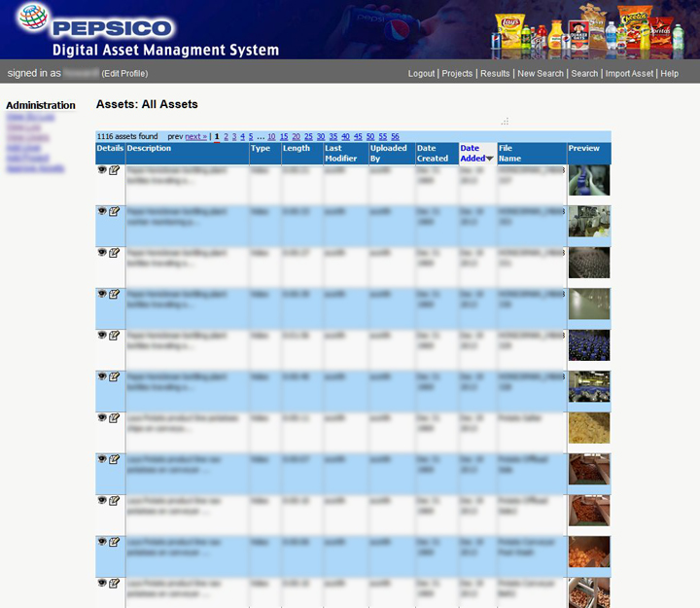This screenshot has width=700, height=608.
Task: Jump to results page 50
Action: pos(370,137)
